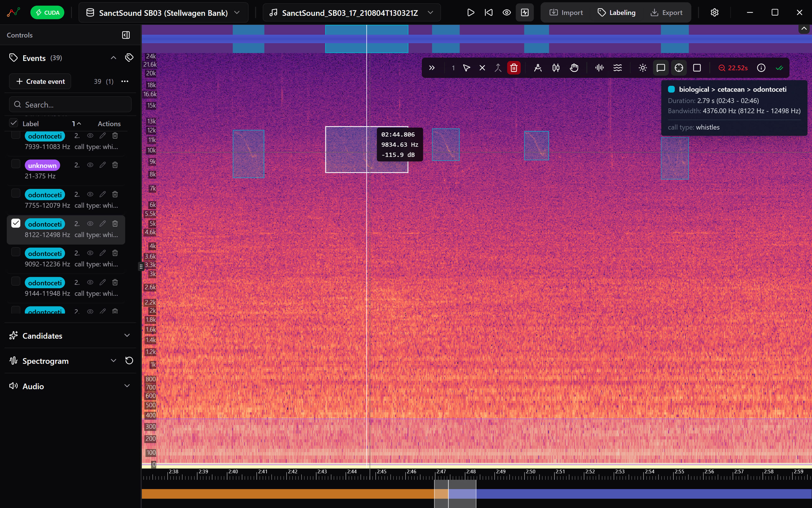Select the pointer selection tool

pos(466,68)
